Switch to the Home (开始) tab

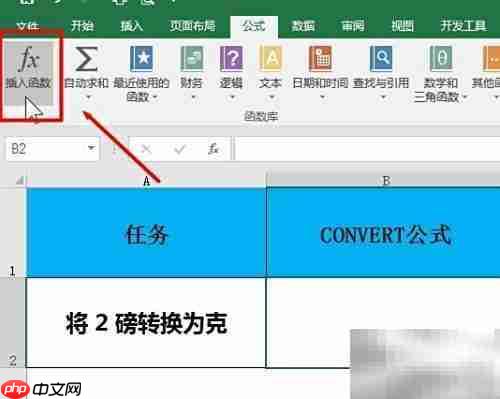coord(82,26)
